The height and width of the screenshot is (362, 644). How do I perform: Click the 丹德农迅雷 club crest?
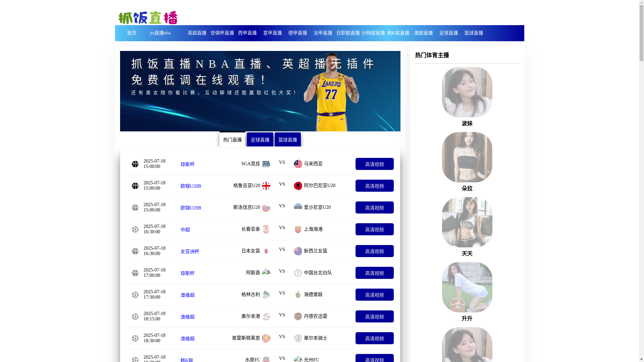[298, 316]
